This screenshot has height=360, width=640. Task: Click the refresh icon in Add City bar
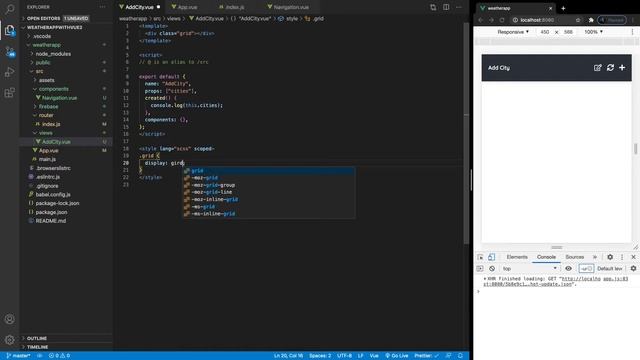pyautogui.click(x=610, y=68)
